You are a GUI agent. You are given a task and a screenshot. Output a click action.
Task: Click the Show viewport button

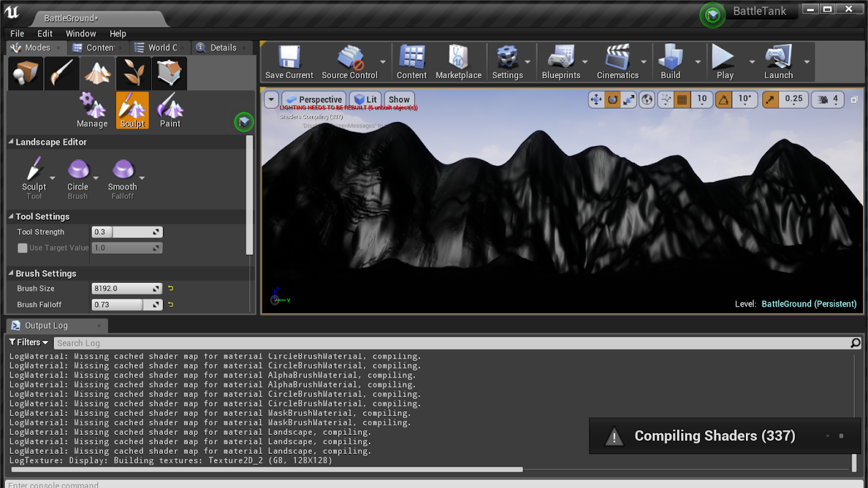point(399,99)
